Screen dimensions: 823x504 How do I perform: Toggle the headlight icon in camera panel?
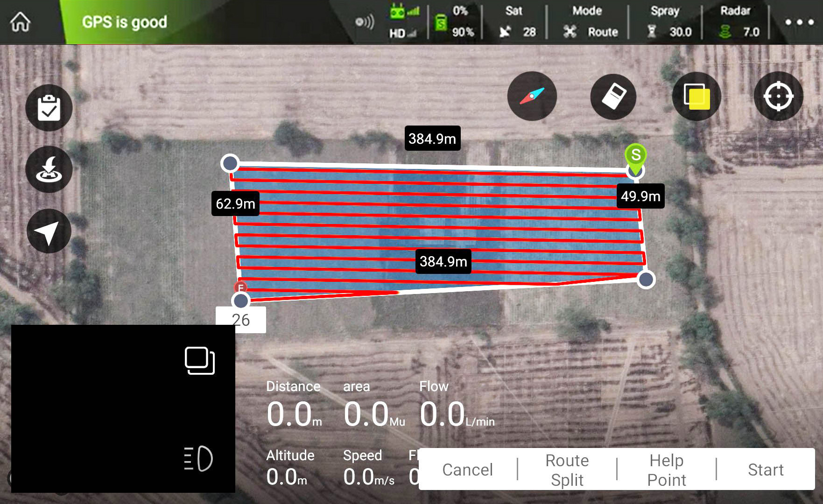[198, 458]
